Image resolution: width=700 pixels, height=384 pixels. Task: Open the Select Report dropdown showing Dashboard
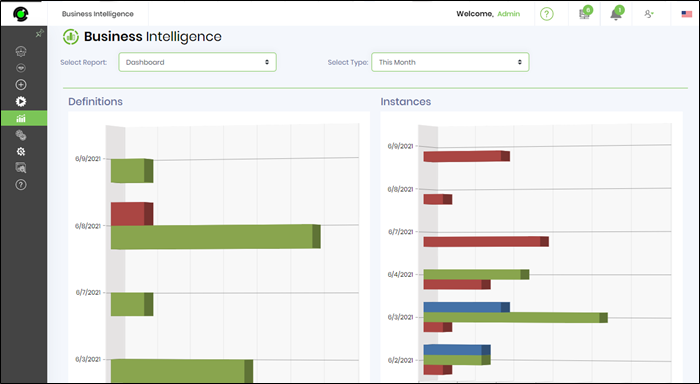(x=197, y=62)
